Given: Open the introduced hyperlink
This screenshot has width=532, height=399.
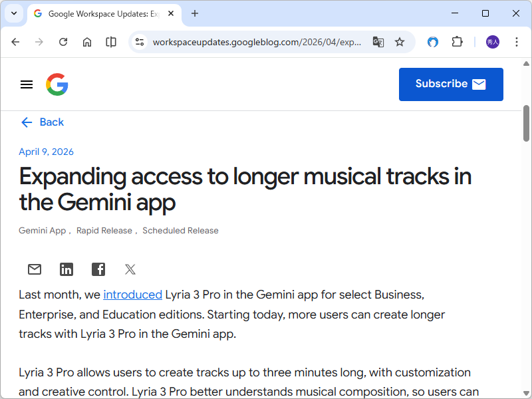Looking at the screenshot, I should [x=132, y=294].
